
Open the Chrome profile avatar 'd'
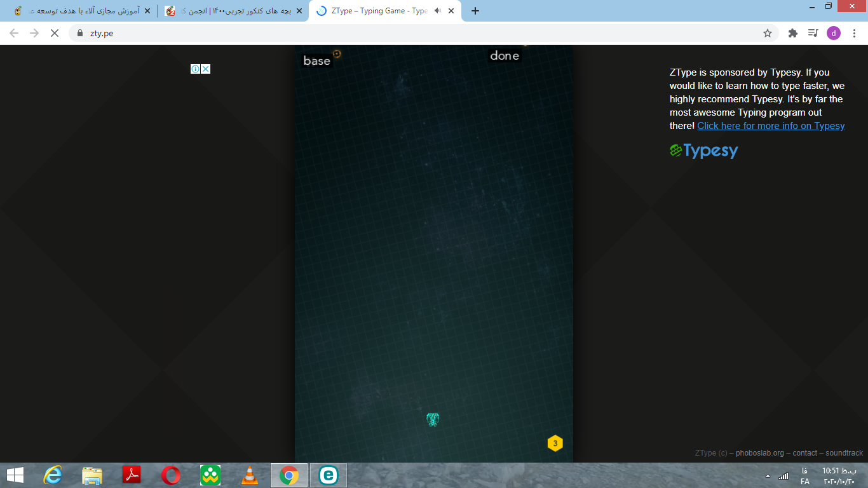(833, 33)
